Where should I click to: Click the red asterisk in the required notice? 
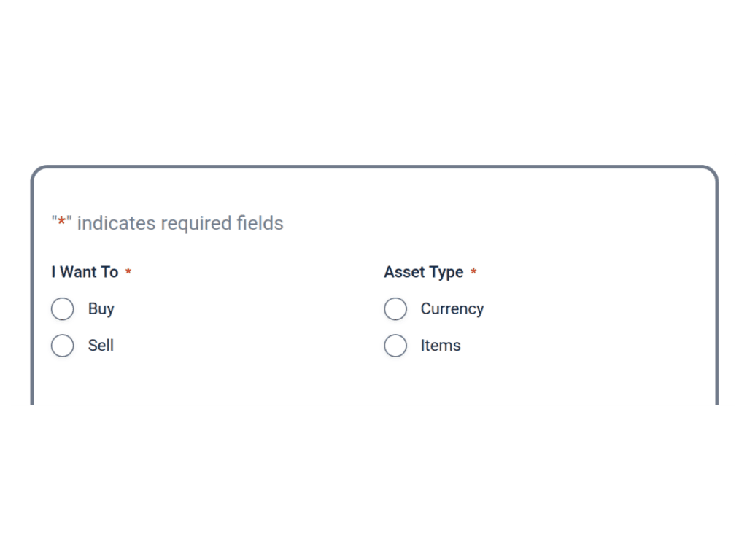[x=62, y=222]
